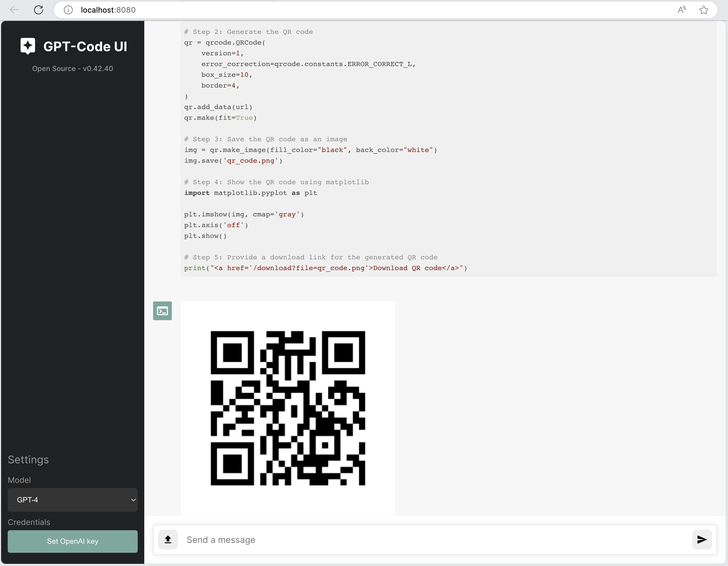Click the Credentials section label
Image resolution: width=728 pixels, height=566 pixels.
pyautogui.click(x=29, y=522)
